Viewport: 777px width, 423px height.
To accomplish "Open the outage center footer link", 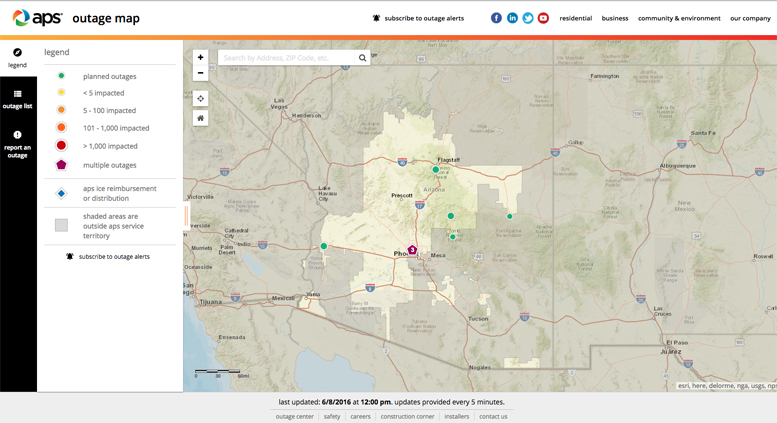I will [294, 417].
